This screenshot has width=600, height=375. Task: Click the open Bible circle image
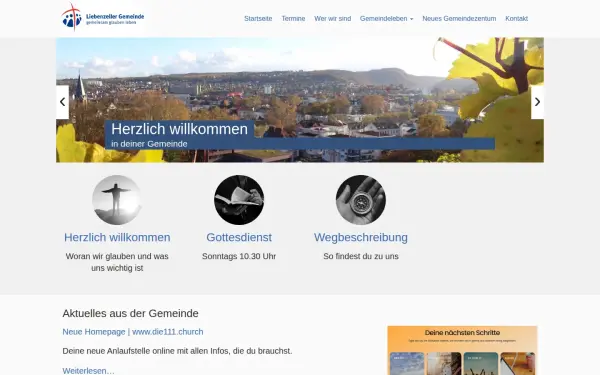tap(239, 200)
